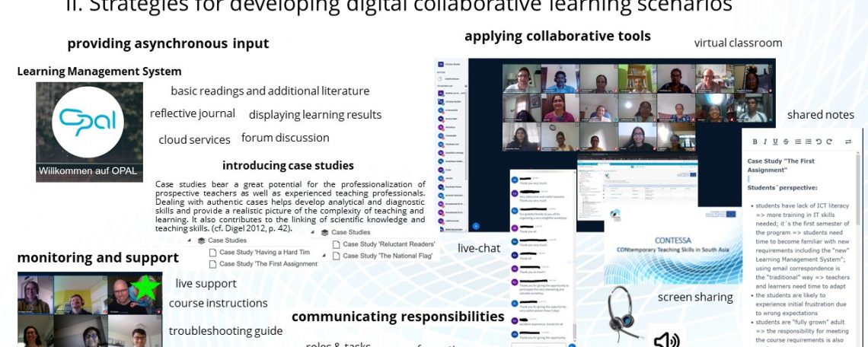This screenshot has height=347, width=868.
Task: Click the 'screen sharing' label
Action: pyautogui.click(x=694, y=298)
